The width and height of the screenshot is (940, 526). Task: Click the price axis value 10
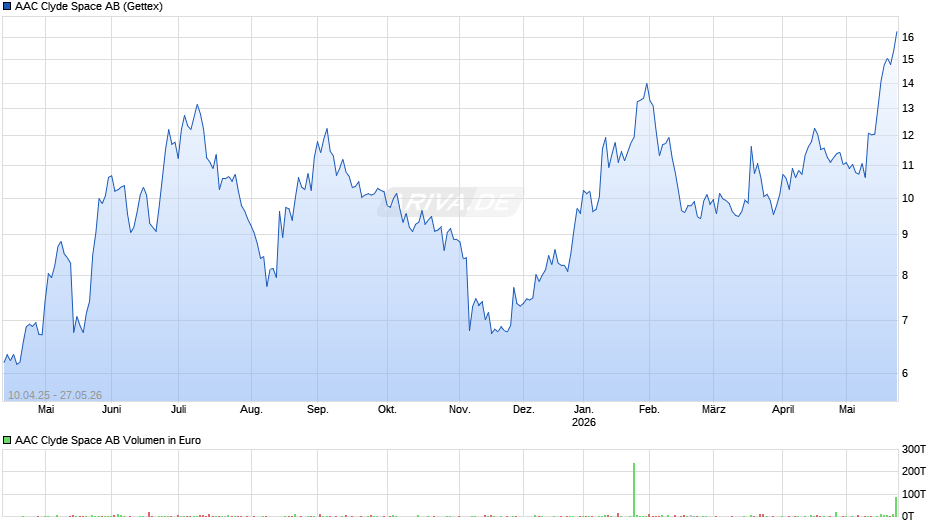click(x=908, y=199)
